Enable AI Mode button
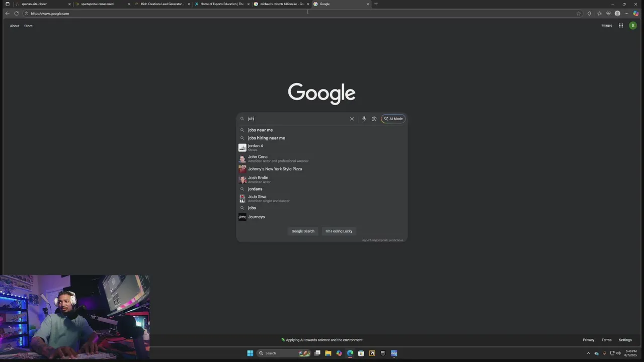Image resolution: width=644 pixels, height=362 pixels. pyautogui.click(x=393, y=119)
